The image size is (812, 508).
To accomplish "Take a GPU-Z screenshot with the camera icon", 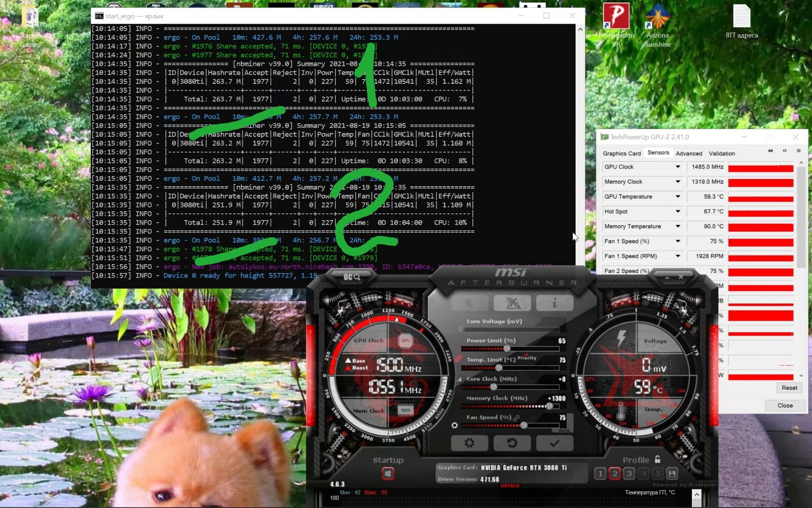I will click(x=771, y=151).
